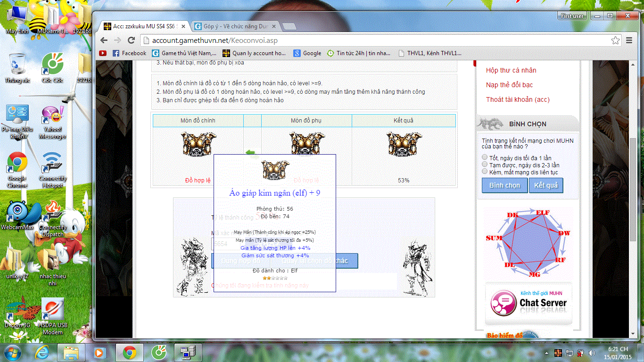This screenshot has width=644, height=362.
Task: Select 'Kém, mất mạng dis liên tục'
Action: pos(485,172)
